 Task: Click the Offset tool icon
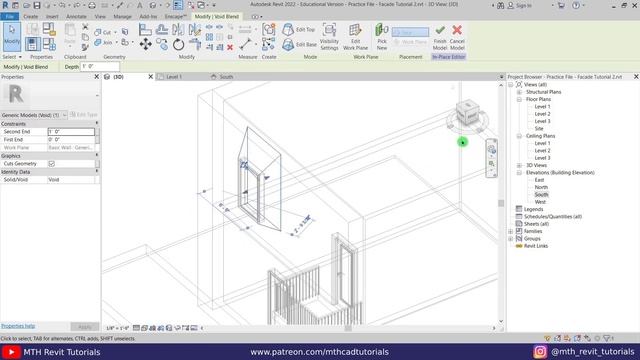pos(162,29)
